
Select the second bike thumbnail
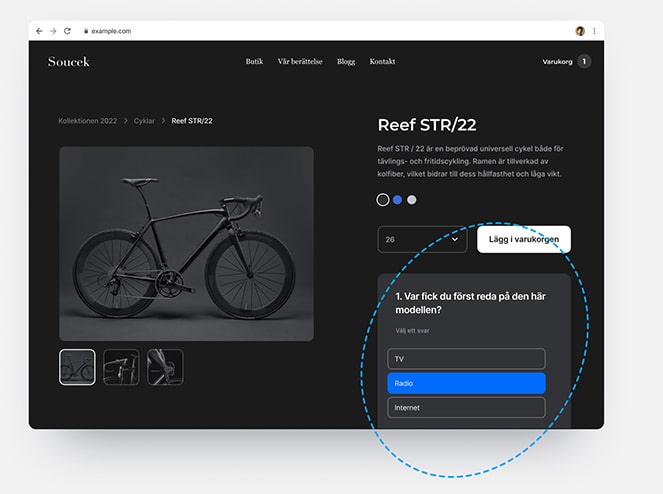click(121, 367)
